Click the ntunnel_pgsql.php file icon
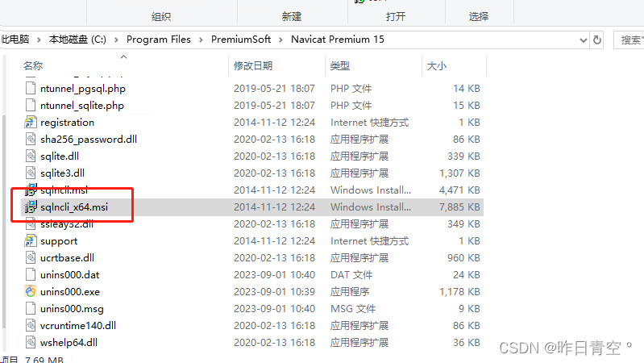Viewport: 644px width, 363px height. point(31,89)
